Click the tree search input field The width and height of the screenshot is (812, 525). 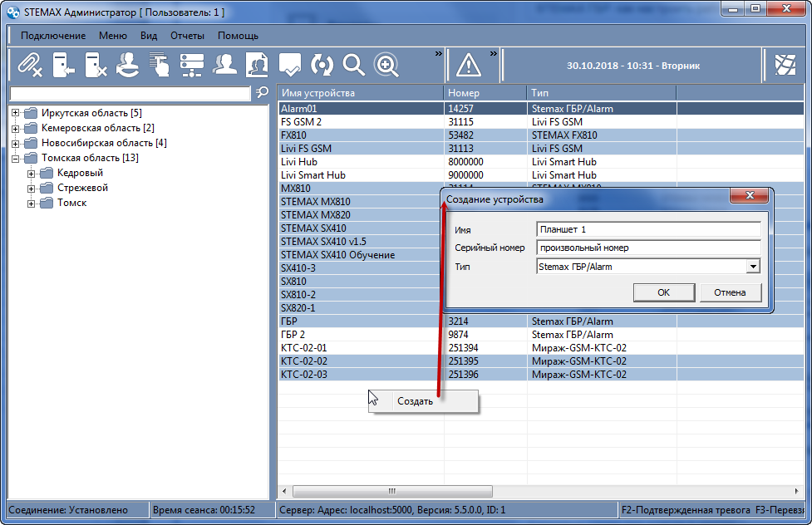(x=130, y=93)
